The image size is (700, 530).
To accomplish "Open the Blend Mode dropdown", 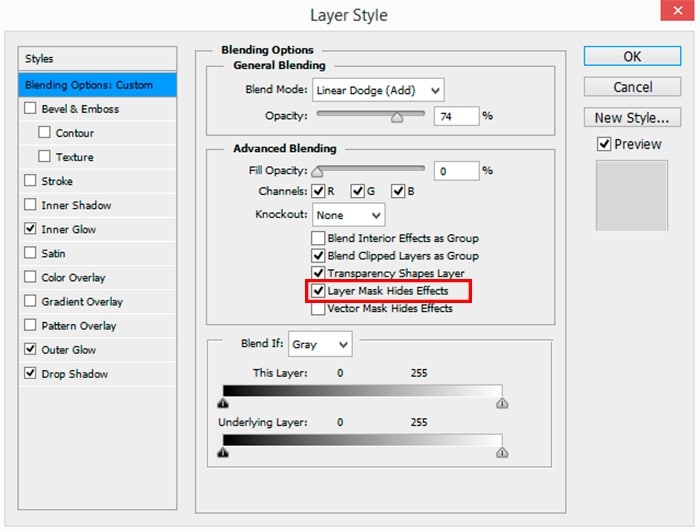I will click(378, 90).
